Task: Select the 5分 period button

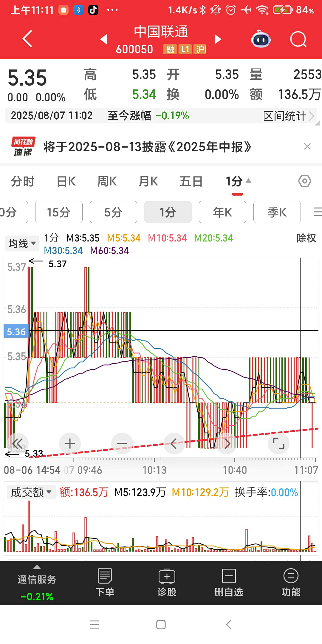Action: pyautogui.click(x=113, y=212)
